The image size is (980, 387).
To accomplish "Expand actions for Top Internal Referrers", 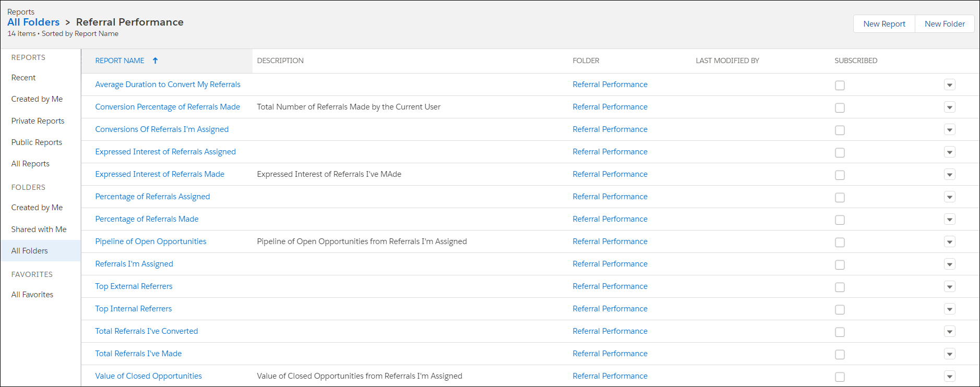I will click(x=950, y=309).
